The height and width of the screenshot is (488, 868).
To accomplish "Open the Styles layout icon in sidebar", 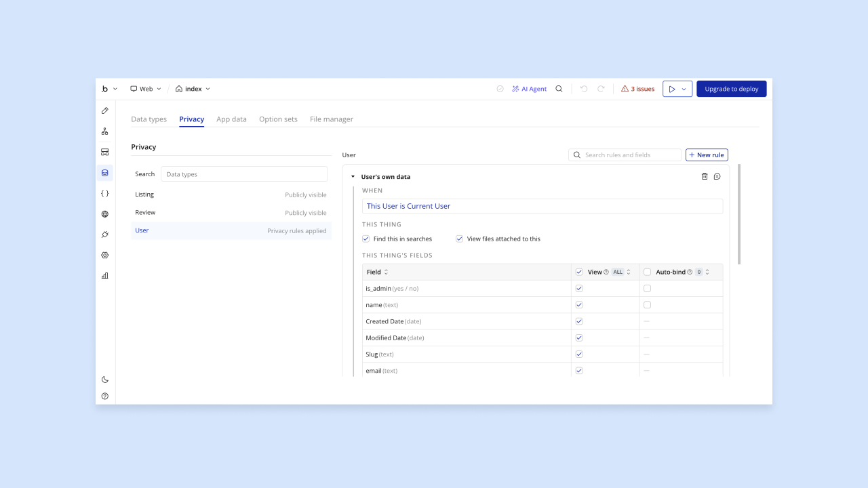I will pyautogui.click(x=104, y=152).
